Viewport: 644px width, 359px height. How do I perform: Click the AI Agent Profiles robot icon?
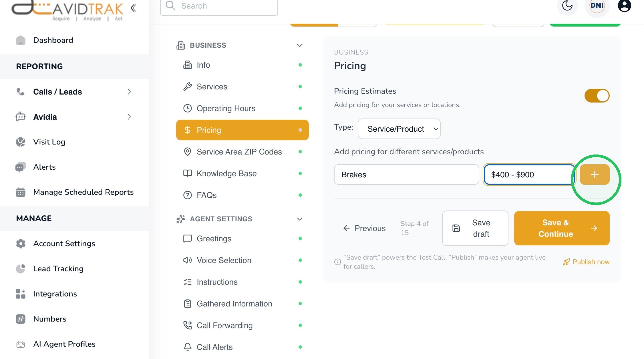pos(21,344)
